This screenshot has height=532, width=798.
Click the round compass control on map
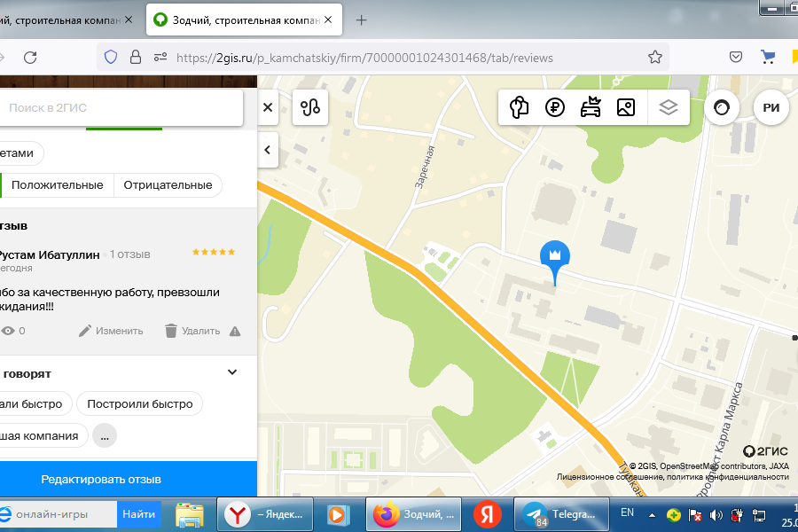pos(722,107)
